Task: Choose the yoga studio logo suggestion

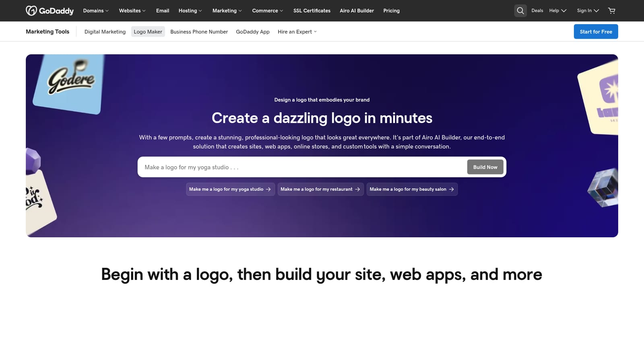Action: tap(230, 189)
